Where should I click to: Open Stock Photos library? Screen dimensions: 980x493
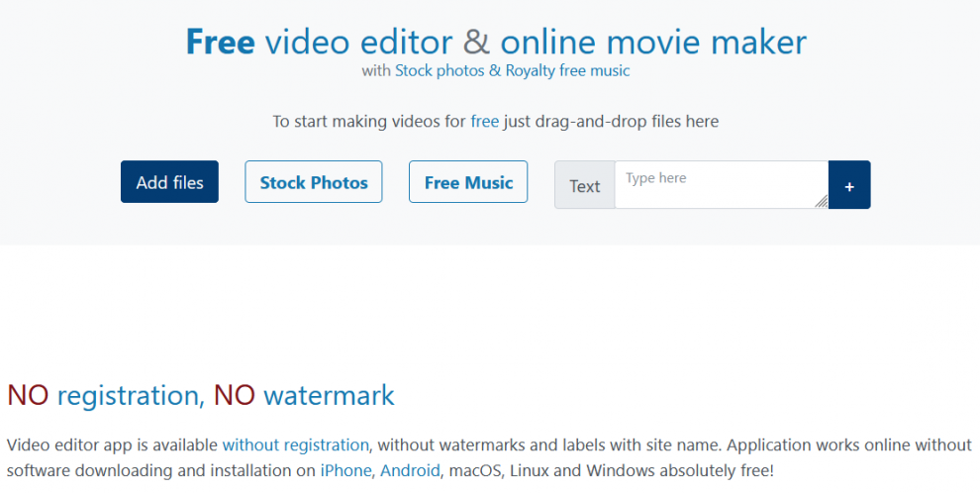coord(313,182)
